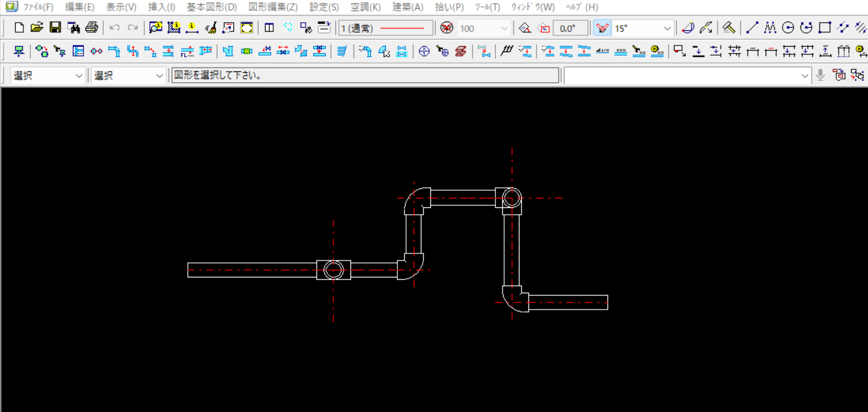Open the 拾い(P) menu

[449, 7]
